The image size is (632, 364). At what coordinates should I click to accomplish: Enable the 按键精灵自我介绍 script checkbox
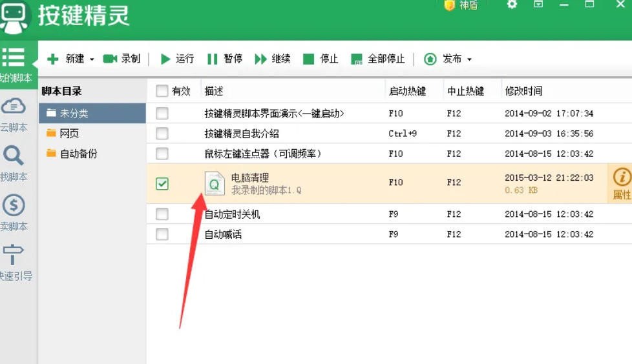point(162,134)
